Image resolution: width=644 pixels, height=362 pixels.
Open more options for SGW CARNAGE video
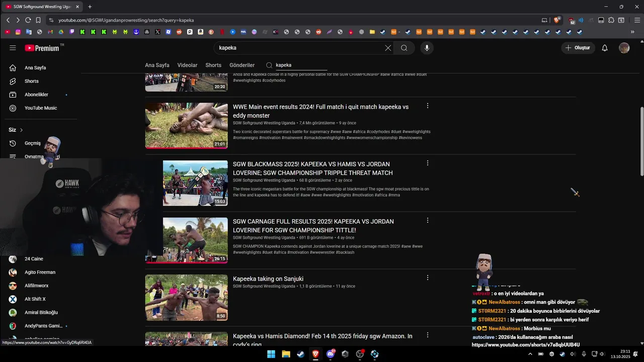(x=428, y=221)
